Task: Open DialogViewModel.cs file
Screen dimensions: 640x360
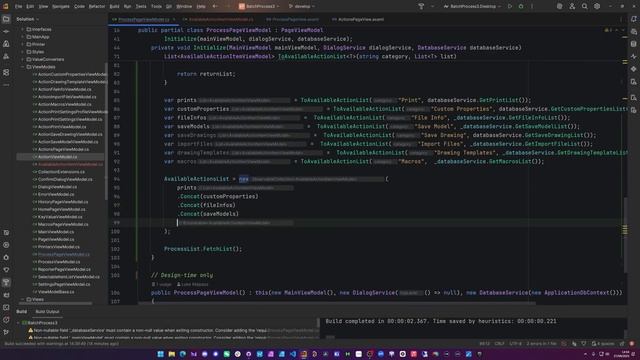Action: pos(57,187)
